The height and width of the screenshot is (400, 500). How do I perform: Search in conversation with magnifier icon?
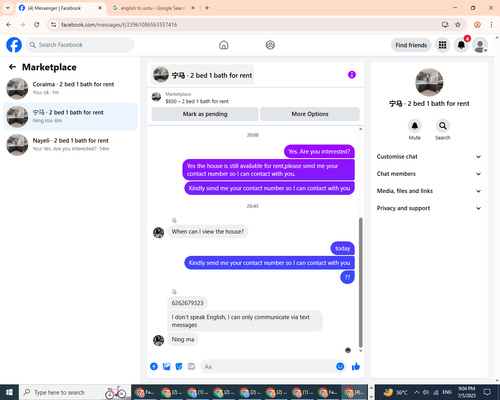coord(443,126)
